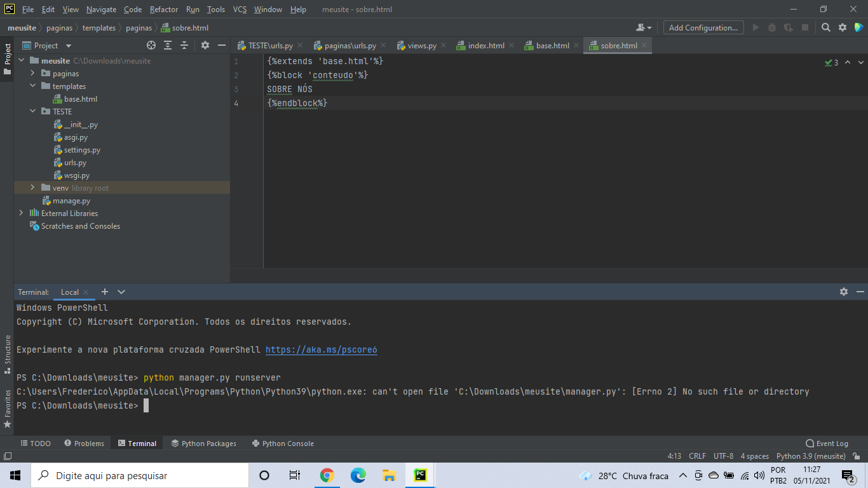Viewport: 868px width, 488px height.
Task: Hide the Project tool window
Action: click(221, 45)
